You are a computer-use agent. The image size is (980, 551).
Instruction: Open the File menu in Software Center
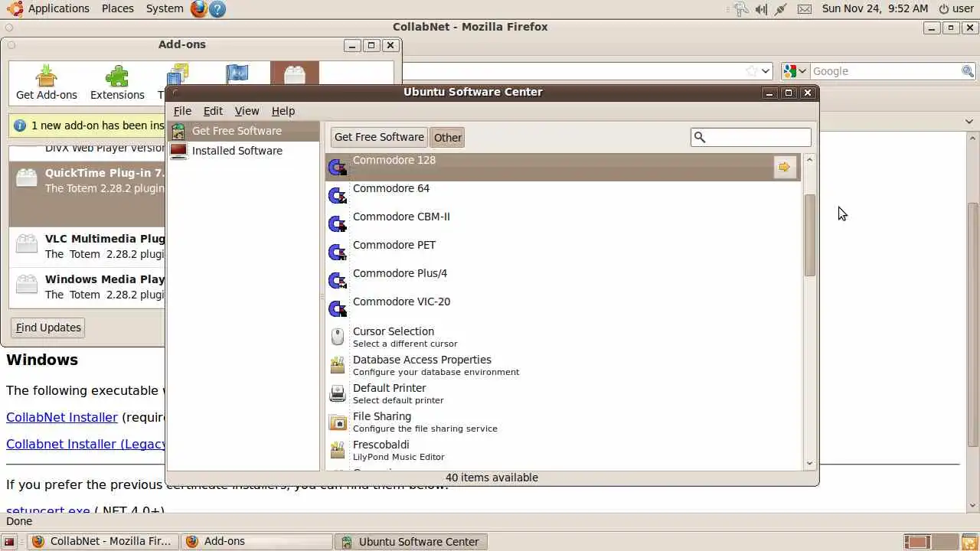point(182,111)
